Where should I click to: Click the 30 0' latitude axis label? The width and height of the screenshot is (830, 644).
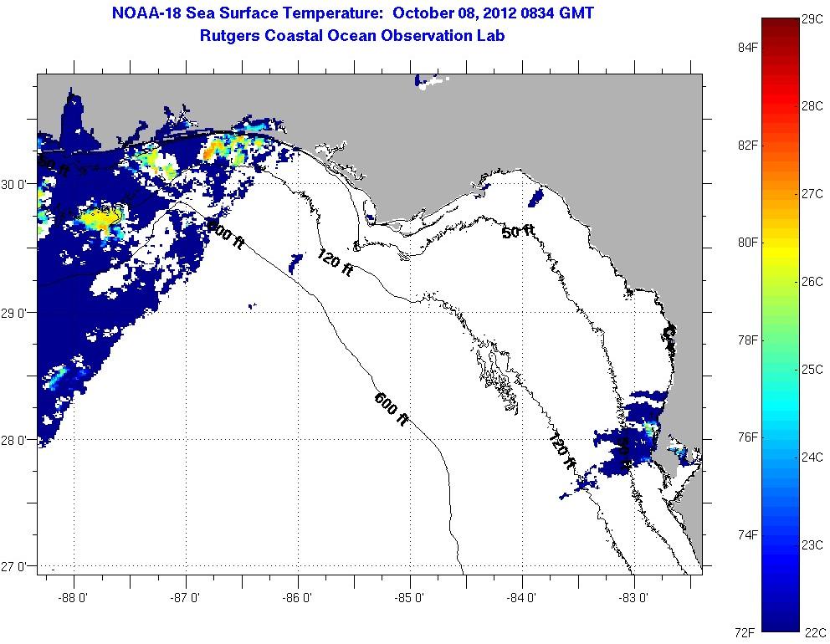coord(17,184)
